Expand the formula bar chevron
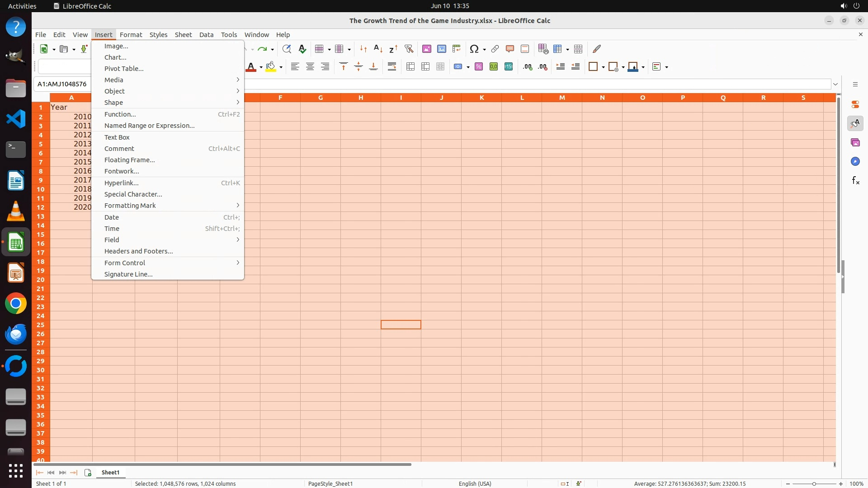The image size is (868, 488). coord(835,84)
